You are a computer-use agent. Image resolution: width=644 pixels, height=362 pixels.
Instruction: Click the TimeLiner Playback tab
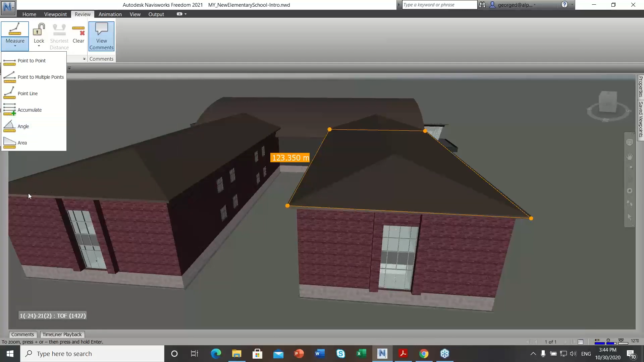pyautogui.click(x=62, y=334)
